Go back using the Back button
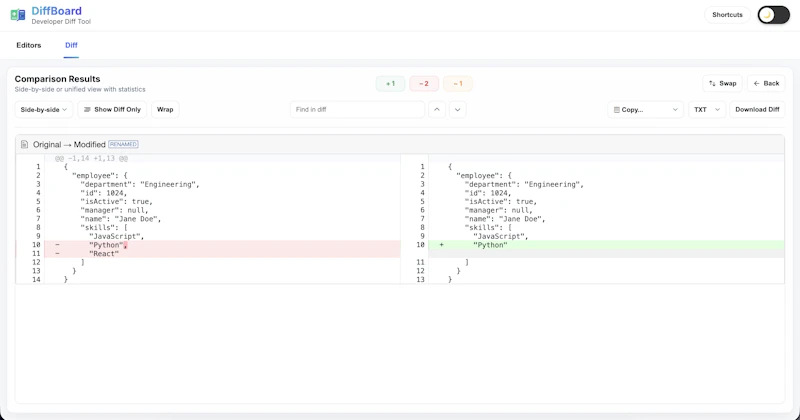The height and width of the screenshot is (420, 800). (x=766, y=83)
